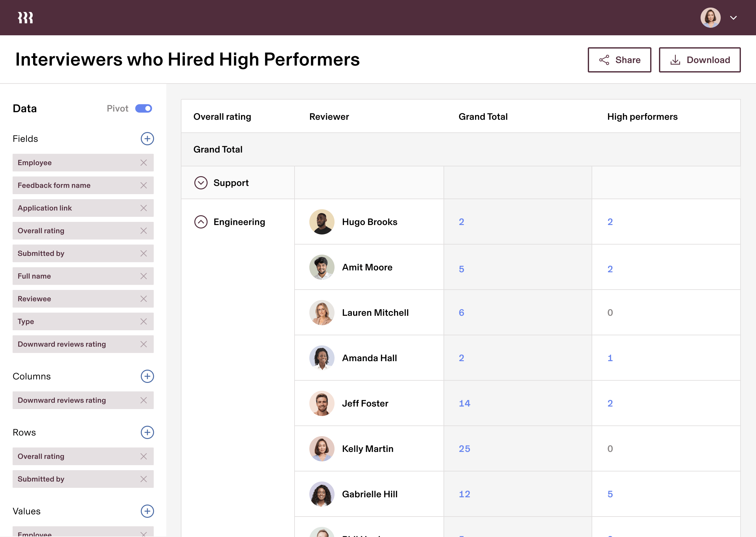Viewport: 756px width, 537px height.
Task: Add a value with Values plus icon
Action: tap(147, 511)
